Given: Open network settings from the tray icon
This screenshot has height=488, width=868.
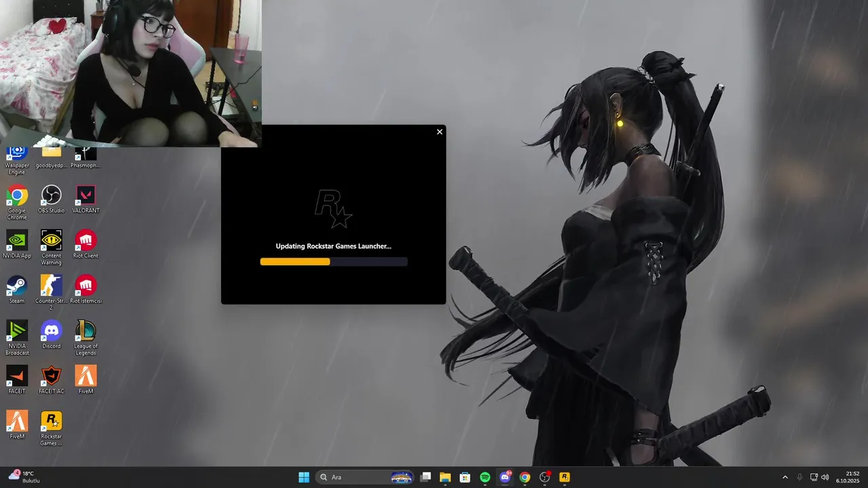Looking at the screenshot, I should (814, 477).
